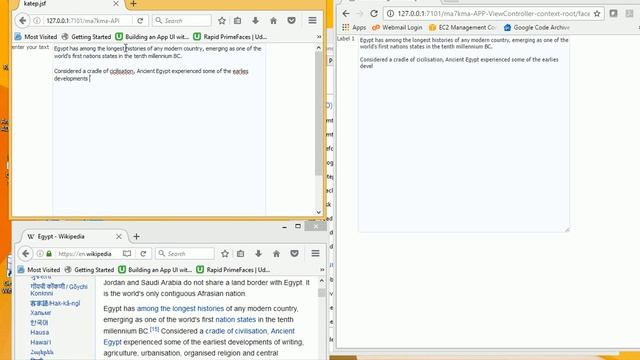
Task: Focus the Search box in top Firefox window
Action: 182,20
